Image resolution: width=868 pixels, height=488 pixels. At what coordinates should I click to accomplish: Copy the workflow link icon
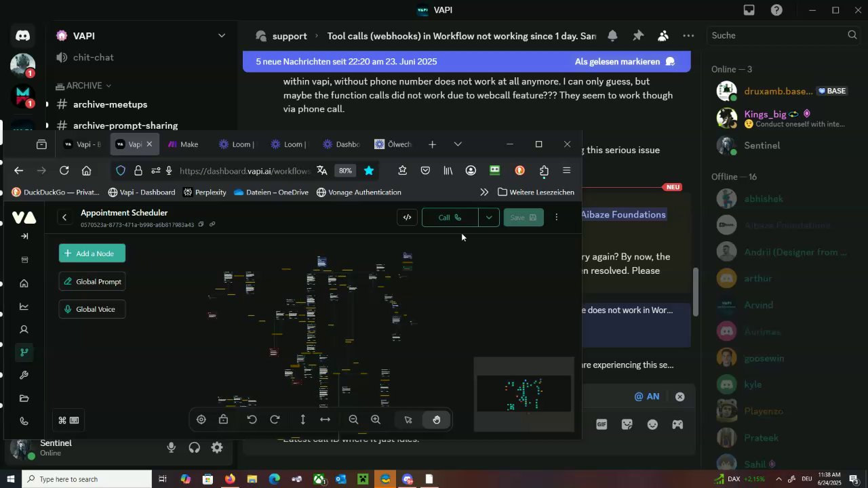[212, 224]
